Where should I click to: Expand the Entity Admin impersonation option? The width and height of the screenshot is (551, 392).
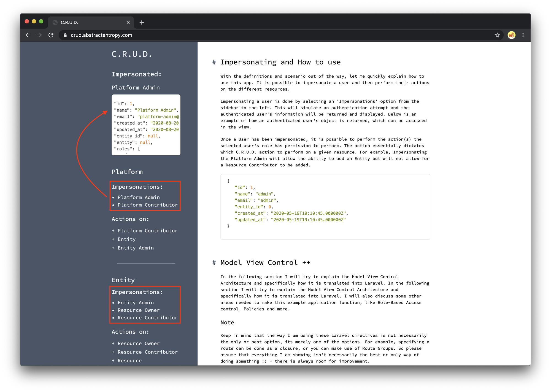(x=135, y=302)
